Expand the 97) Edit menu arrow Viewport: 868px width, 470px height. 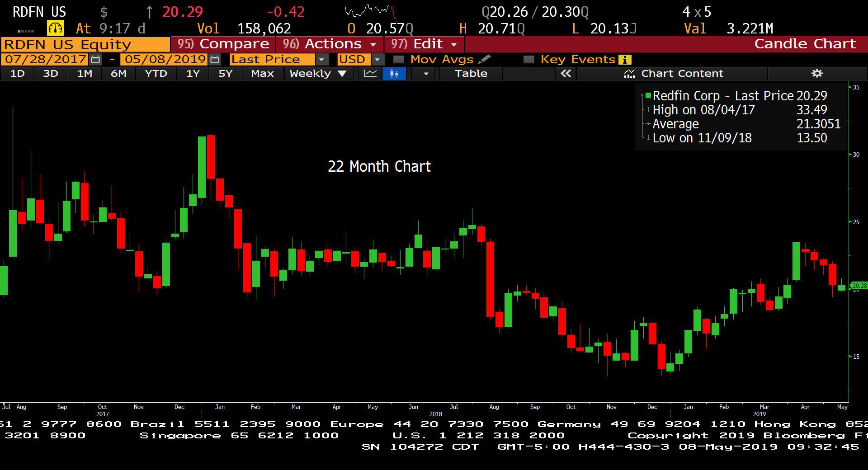pos(454,44)
